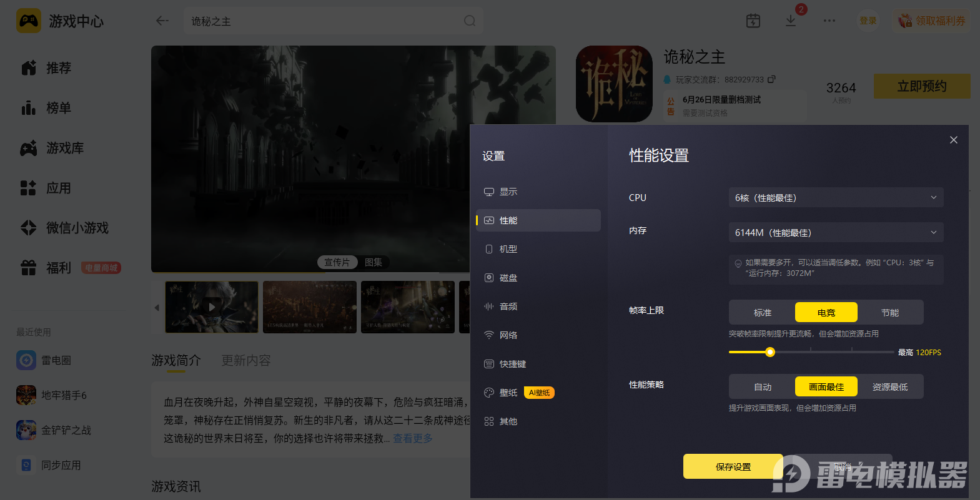Click the search magnifier icon
Viewport: 980px width, 500px height.
coord(470,21)
